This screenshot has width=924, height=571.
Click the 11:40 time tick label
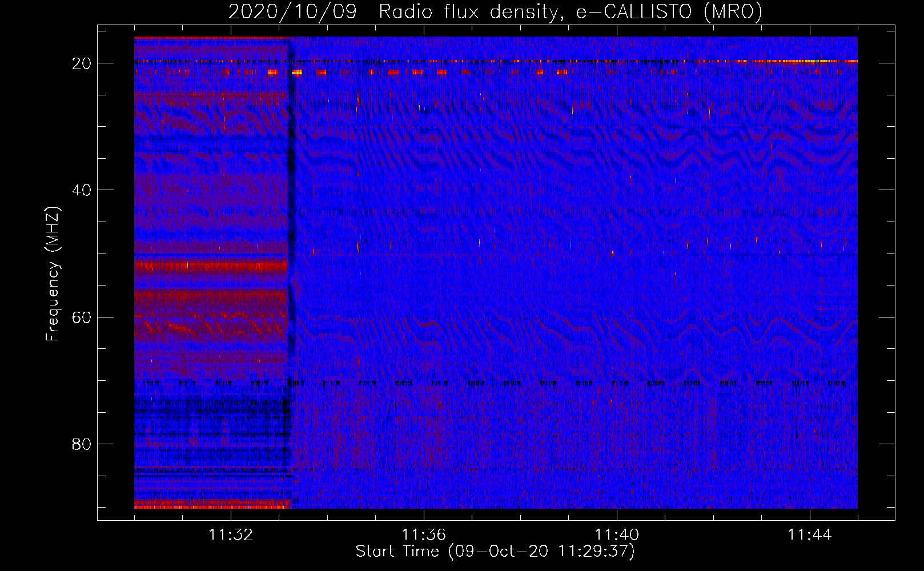pyautogui.click(x=617, y=535)
